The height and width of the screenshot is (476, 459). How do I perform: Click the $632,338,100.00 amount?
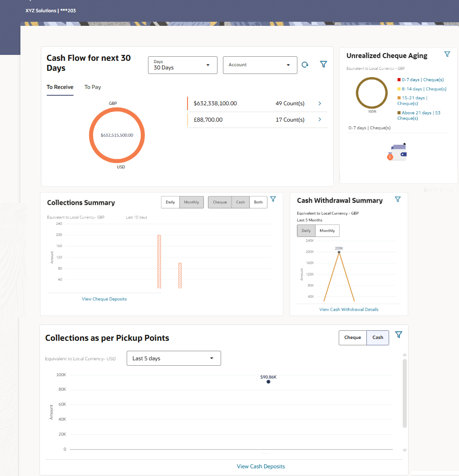(x=215, y=103)
